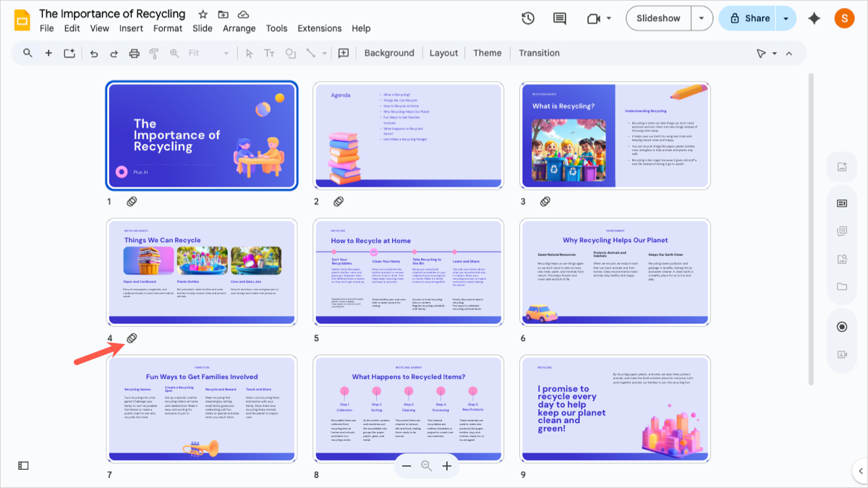The height and width of the screenshot is (488, 868).
Task: Click the Layout button
Action: click(x=443, y=53)
